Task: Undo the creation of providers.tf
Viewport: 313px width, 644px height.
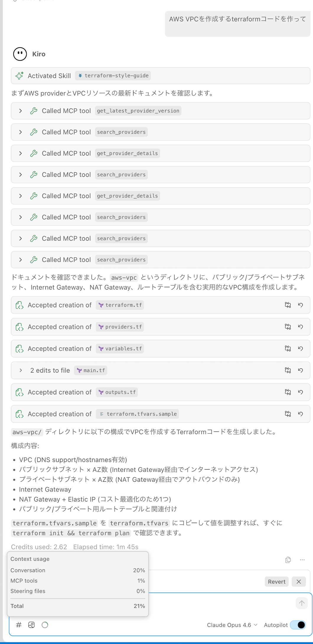Action: 301,327
